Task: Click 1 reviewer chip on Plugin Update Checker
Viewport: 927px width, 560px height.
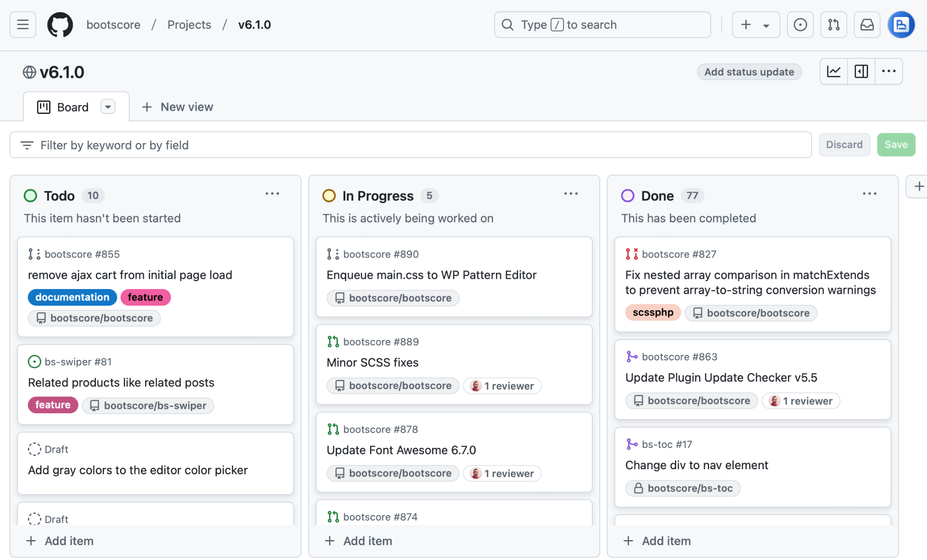Action: (x=801, y=400)
